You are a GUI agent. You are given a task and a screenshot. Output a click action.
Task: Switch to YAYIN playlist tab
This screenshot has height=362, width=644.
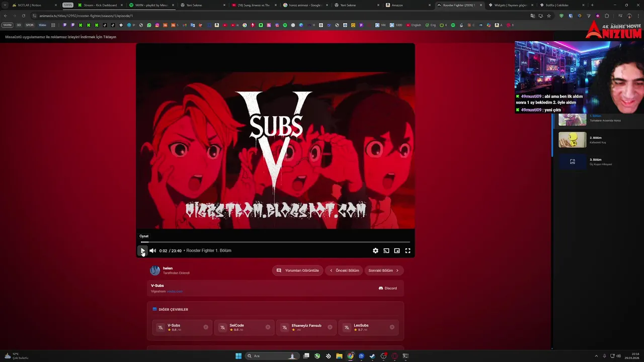tap(151, 5)
